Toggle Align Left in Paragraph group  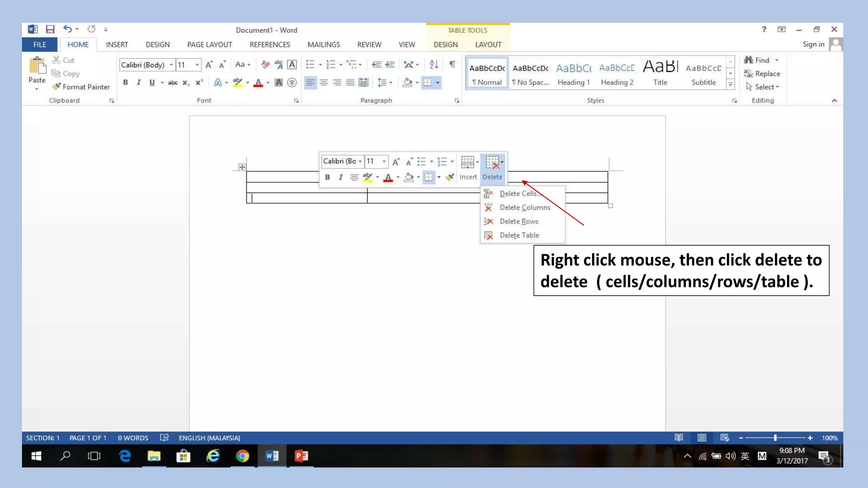tap(310, 83)
